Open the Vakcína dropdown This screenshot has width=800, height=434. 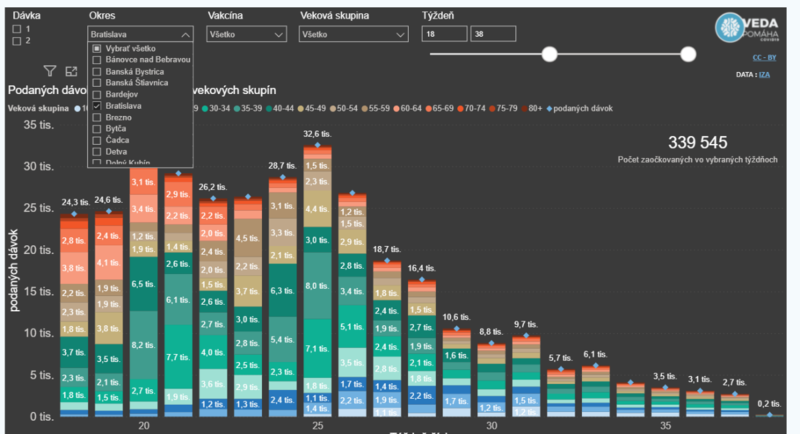point(246,34)
